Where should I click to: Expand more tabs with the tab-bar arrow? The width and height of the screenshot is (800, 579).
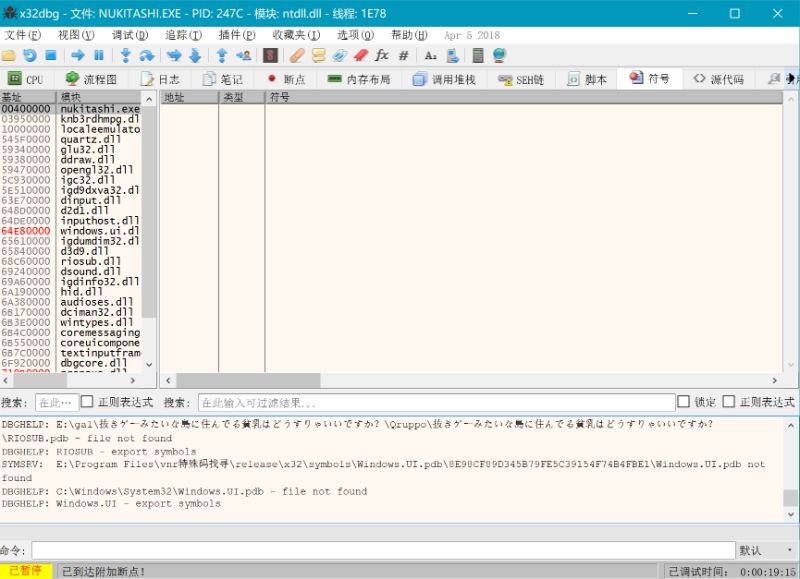(790, 79)
